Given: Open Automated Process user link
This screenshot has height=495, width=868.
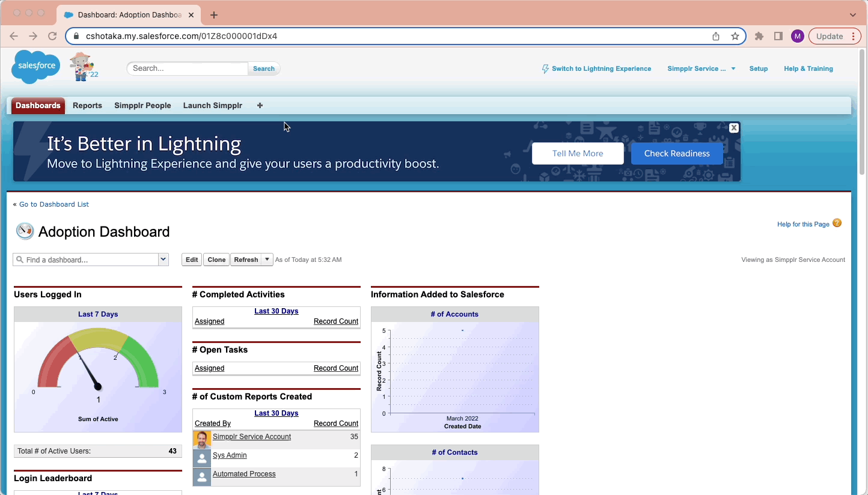Looking at the screenshot, I should click(x=244, y=474).
